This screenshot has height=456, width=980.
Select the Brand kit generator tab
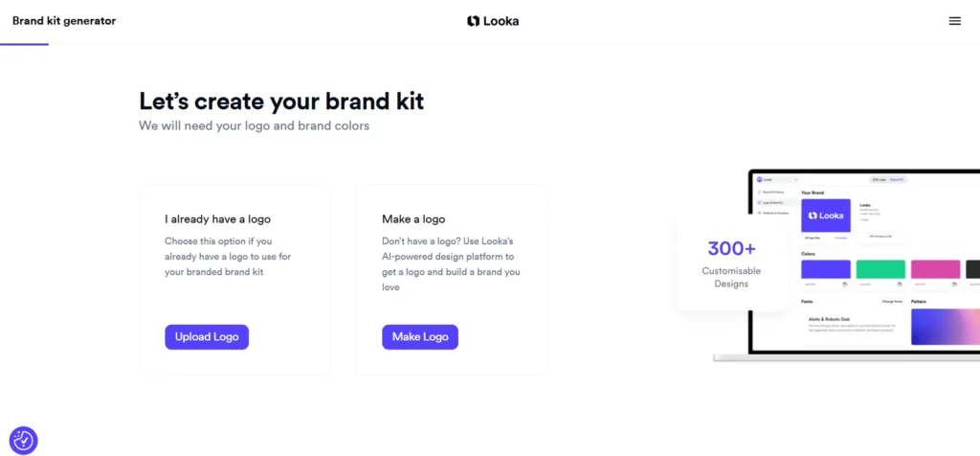pos(64,21)
